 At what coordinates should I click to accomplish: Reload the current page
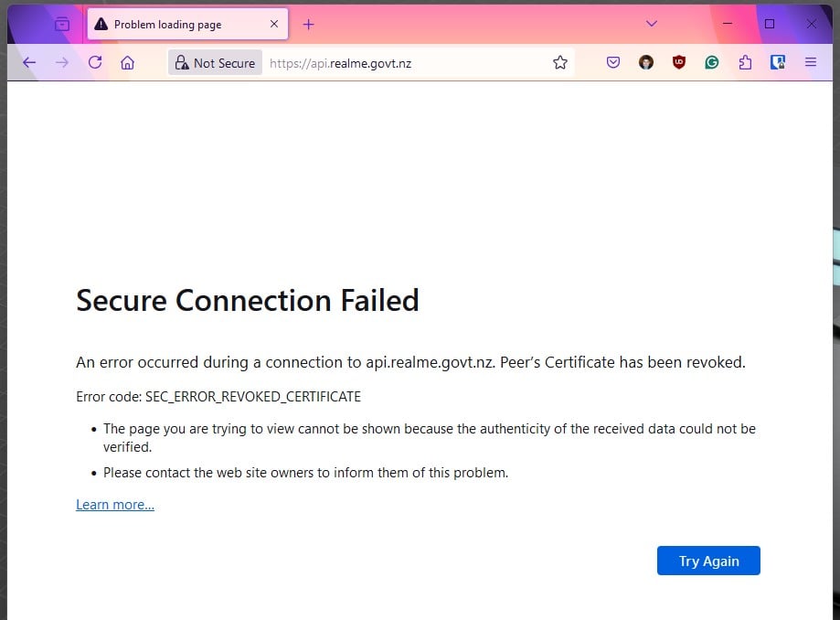pyautogui.click(x=95, y=63)
